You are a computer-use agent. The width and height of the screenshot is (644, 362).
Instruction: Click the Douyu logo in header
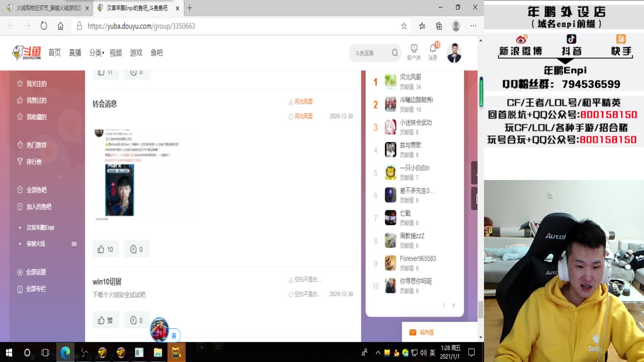[26, 53]
